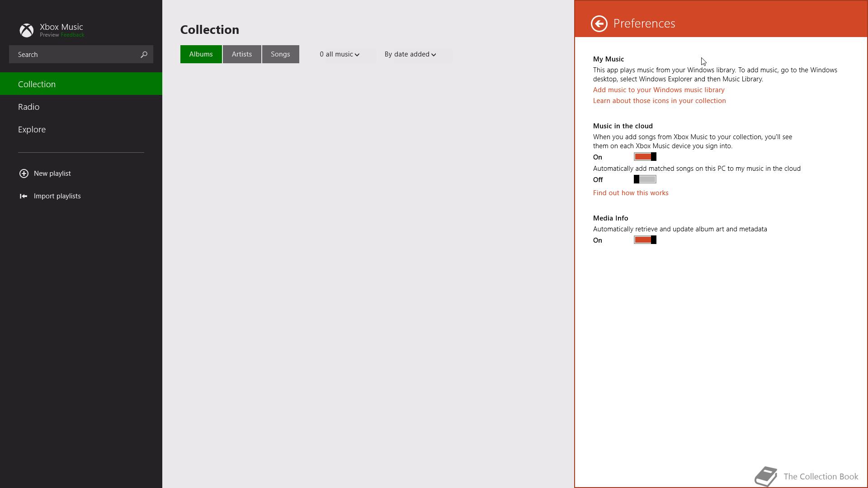Click 'Learn about those icons in your collection' link

tap(660, 101)
